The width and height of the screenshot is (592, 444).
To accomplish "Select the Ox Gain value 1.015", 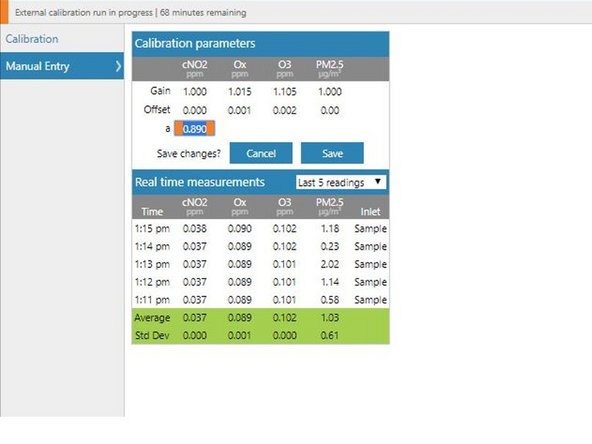I will coord(240,91).
